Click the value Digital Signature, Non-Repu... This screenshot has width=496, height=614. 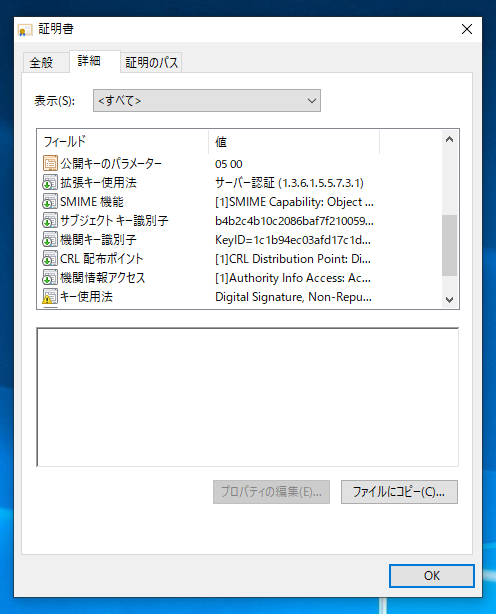pyautogui.click(x=293, y=297)
